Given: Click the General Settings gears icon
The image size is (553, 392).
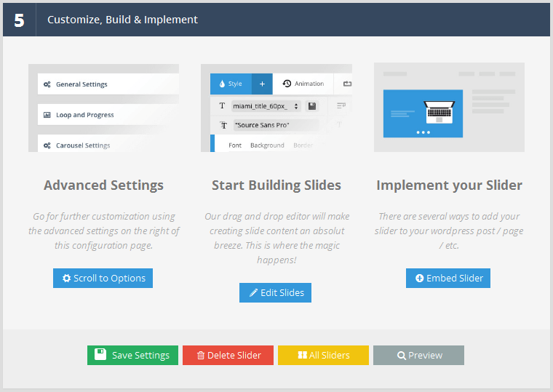Looking at the screenshot, I should [x=47, y=84].
